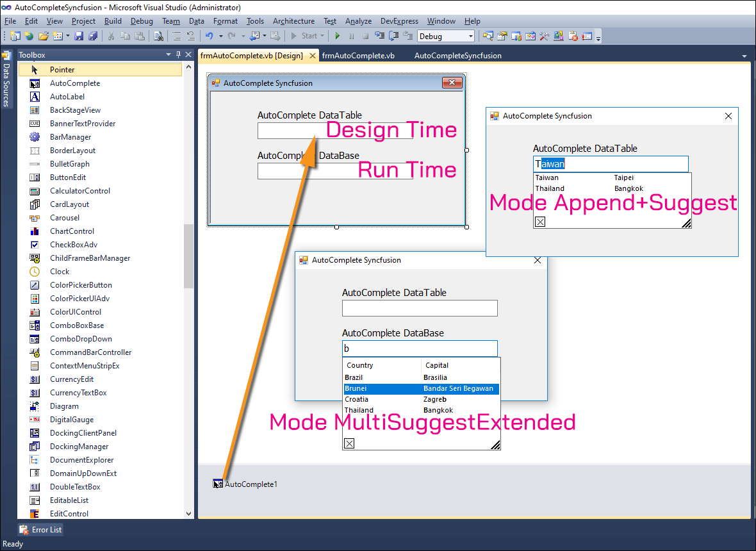Click the Navigate Backward icon
The height and width of the screenshot is (551, 756).
254,36
